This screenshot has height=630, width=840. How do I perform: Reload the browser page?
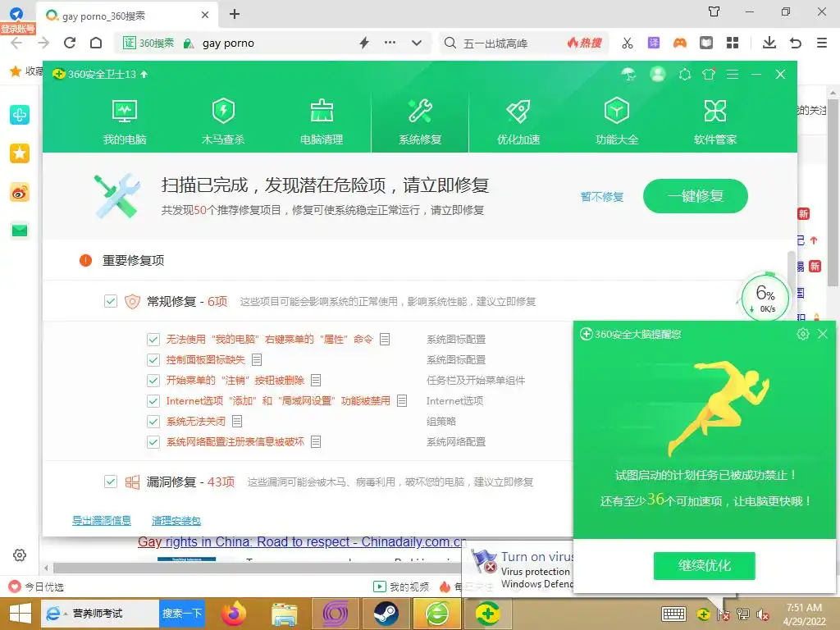point(70,43)
